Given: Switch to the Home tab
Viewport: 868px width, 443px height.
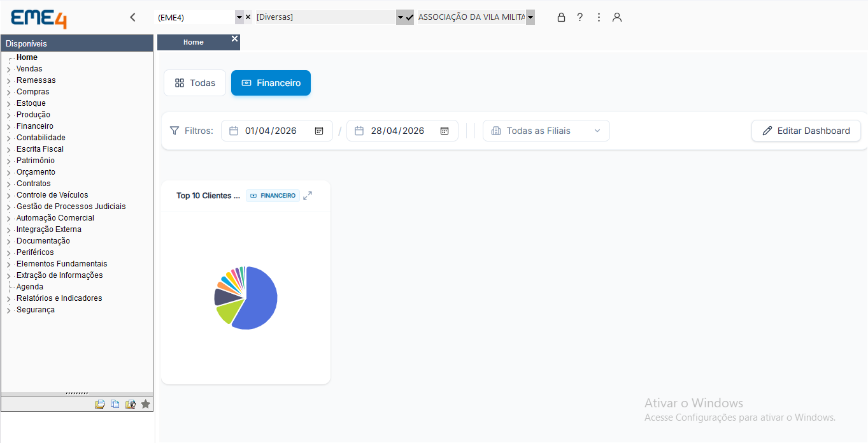Looking at the screenshot, I should [194, 42].
